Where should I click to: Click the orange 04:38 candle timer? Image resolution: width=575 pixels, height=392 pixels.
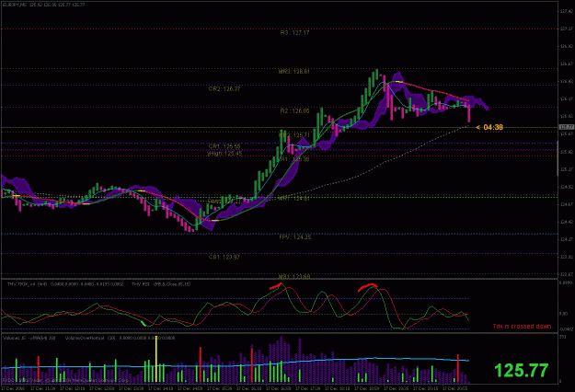[489, 127]
